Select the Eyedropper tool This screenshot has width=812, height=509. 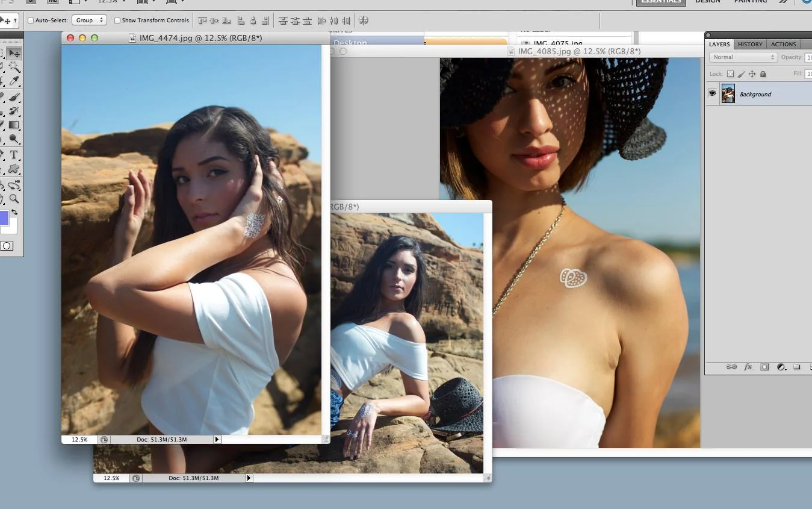[14, 81]
